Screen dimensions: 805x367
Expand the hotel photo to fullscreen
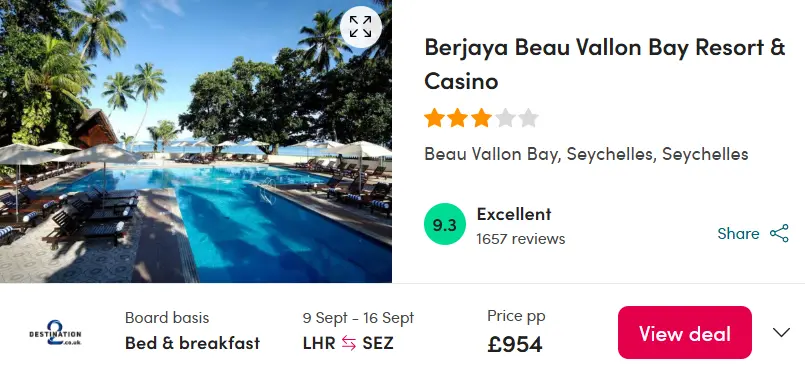coord(361,27)
